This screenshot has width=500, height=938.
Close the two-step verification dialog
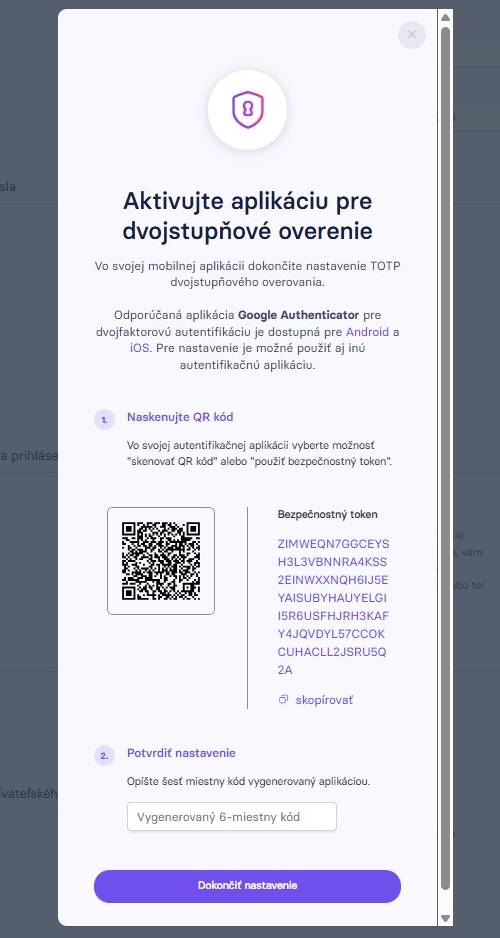point(411,35)
